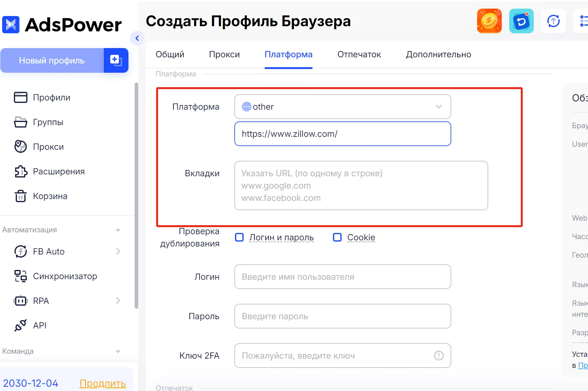Viewport: 588px width, 391px height.
Task: Click the API plug icon
Action: pos(21,325)
